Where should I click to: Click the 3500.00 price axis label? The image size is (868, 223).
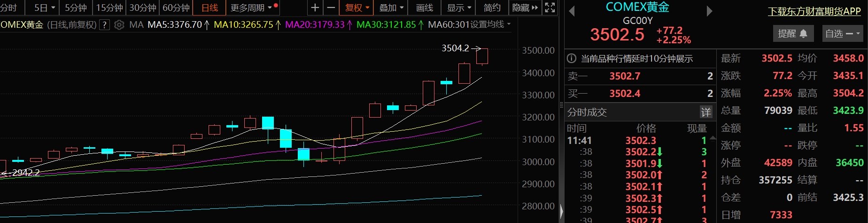[x=538, y=50]
